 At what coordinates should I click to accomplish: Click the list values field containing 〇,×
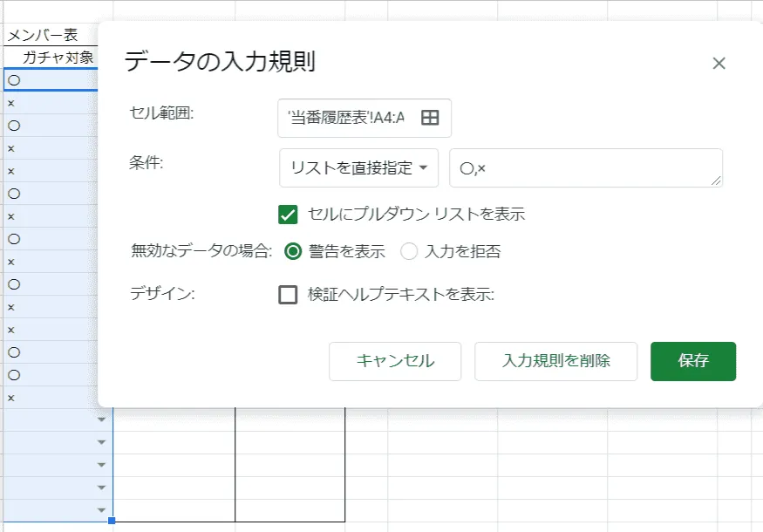point(584,167)
